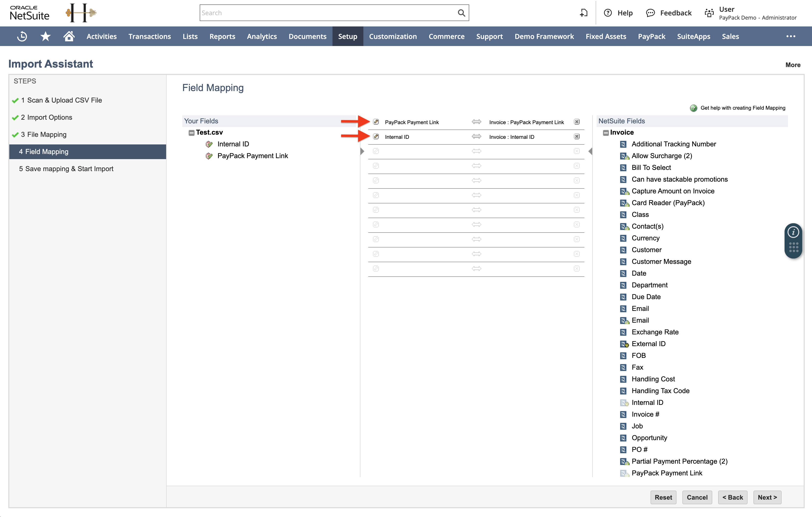Click the Help question mark icon
The image size is (812, 517).
click(608, 13)
